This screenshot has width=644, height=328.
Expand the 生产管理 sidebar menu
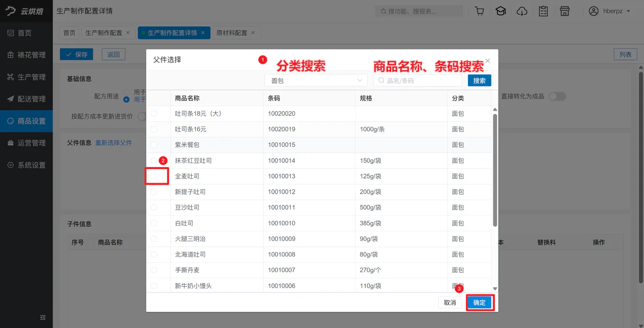[26, 77]
